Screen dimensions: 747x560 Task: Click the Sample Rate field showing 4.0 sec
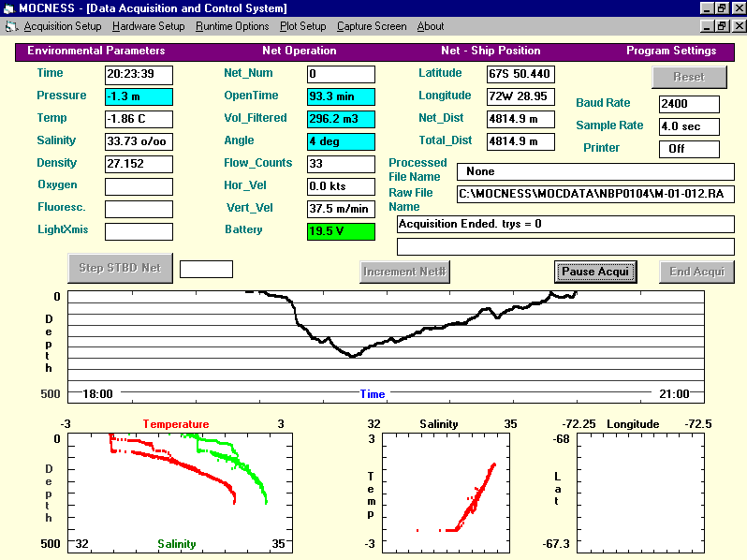tap(689, 126)
